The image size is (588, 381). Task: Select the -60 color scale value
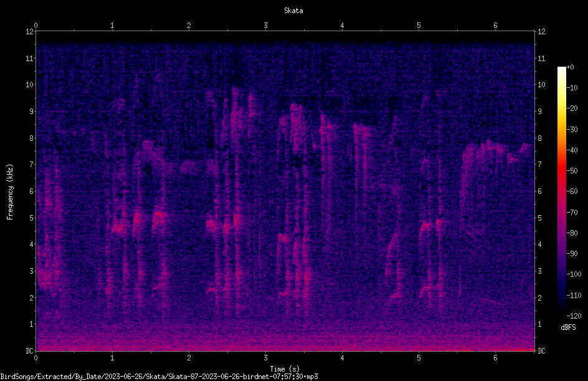[x=572, y=191]
